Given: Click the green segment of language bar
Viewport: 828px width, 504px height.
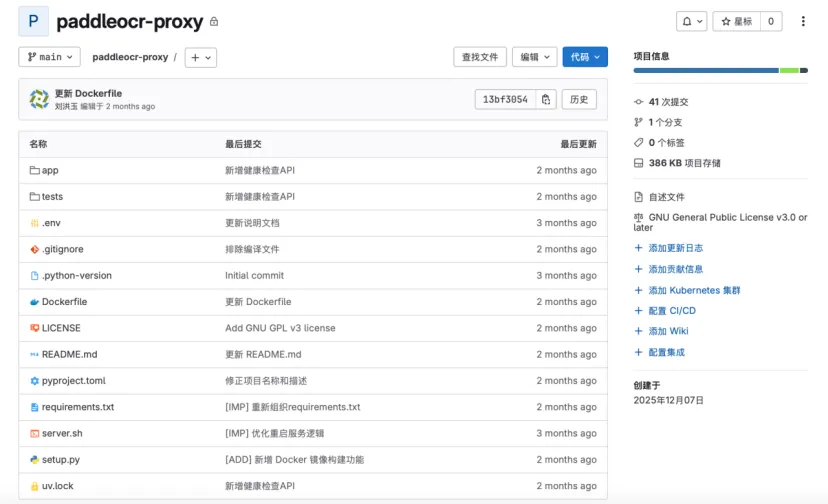Looking at the screenshot, I should coord(789,70).
